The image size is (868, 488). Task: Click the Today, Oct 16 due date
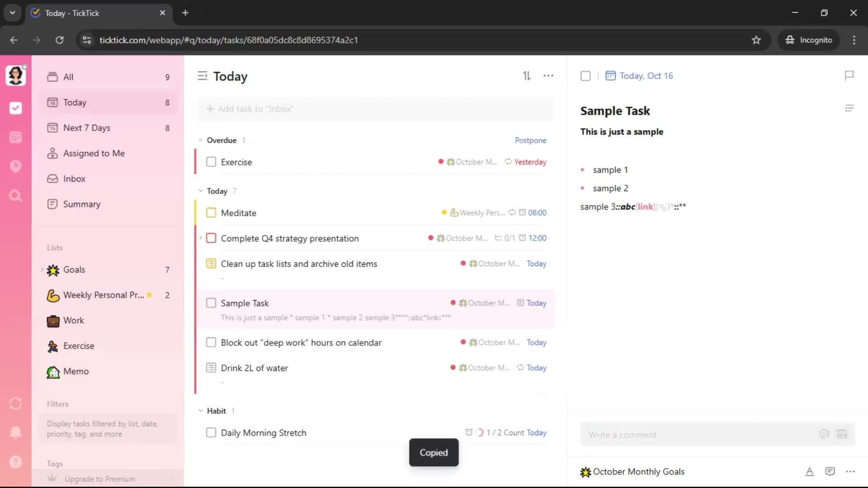(x=646, y=76)
